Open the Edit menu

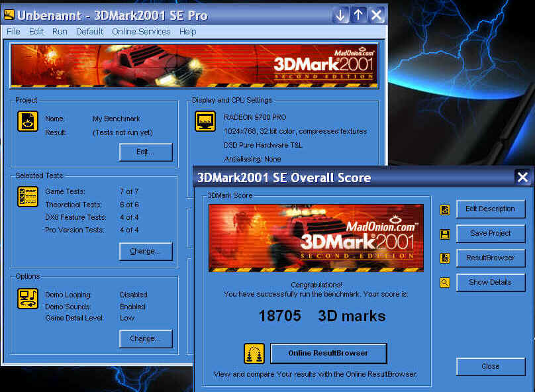click(x=36, y=31)
